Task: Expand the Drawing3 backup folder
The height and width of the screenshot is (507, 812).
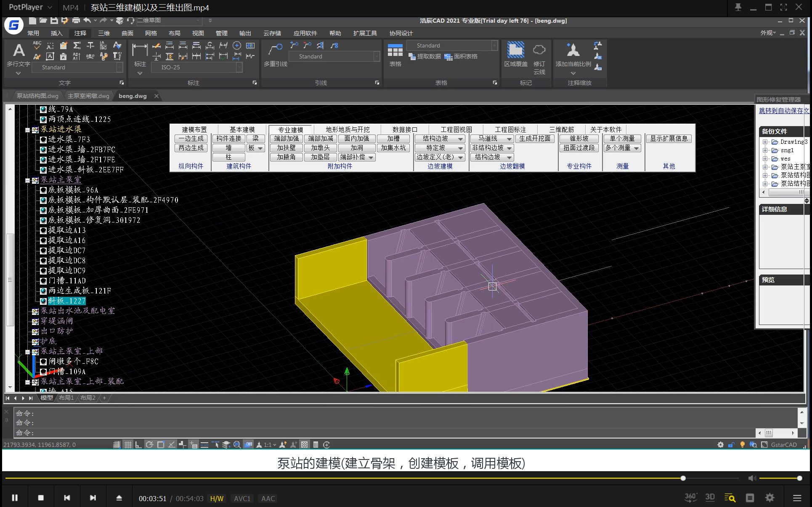Action: click(765, 142)
